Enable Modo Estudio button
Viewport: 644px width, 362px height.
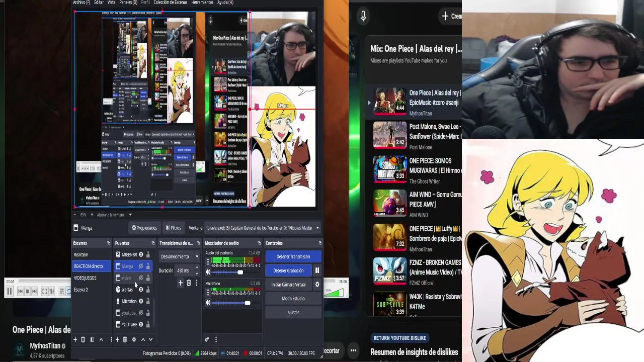coord(293,299)
